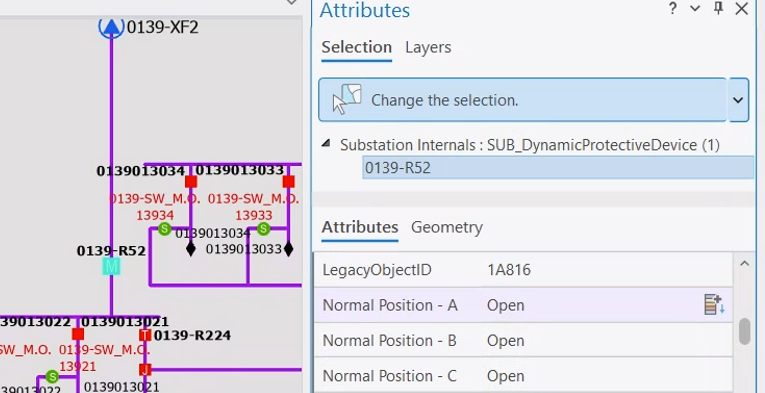Close the Attributes pane
765x393 pixels.
click(742, 8)
